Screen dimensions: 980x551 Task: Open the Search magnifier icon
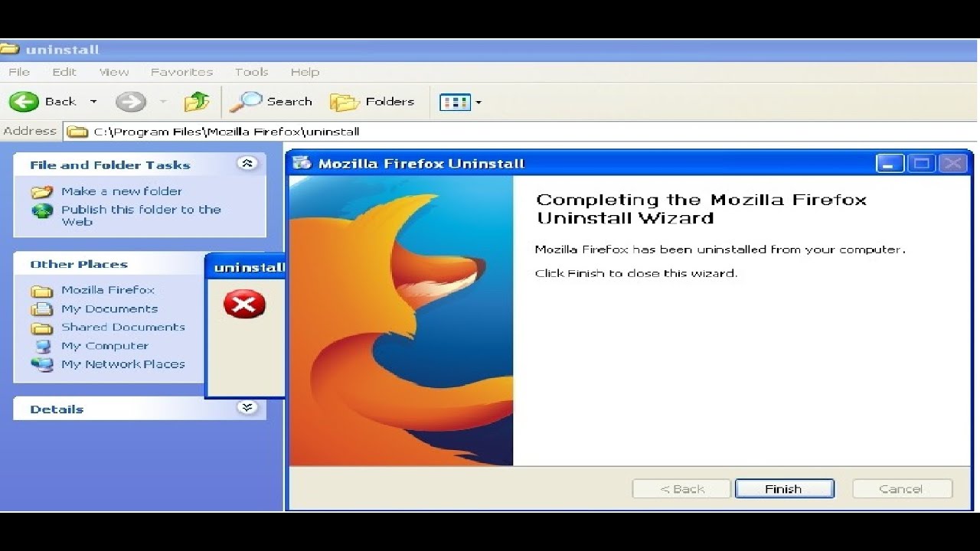coord(246,102)
